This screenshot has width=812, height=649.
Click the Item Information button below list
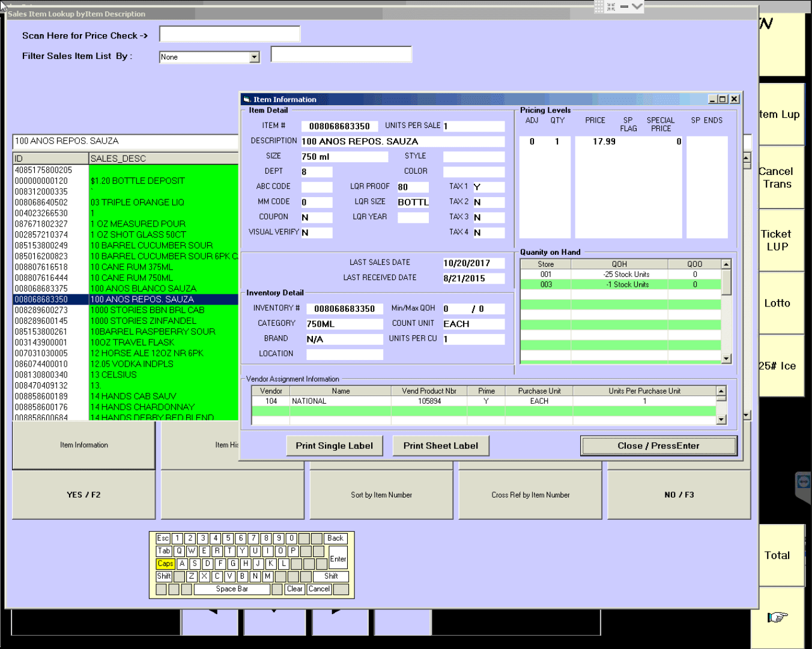pos(83,445)
